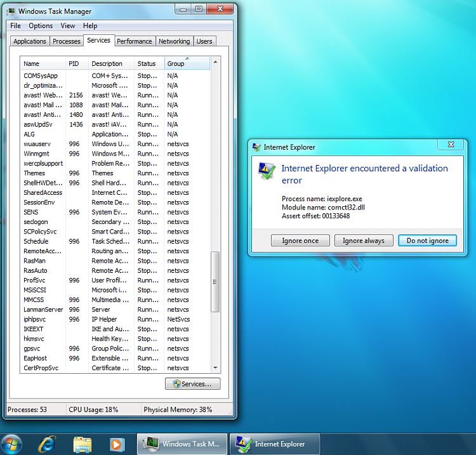Select the Schedule service row
This screenshot has height=455, width=476.
point(116,241)
